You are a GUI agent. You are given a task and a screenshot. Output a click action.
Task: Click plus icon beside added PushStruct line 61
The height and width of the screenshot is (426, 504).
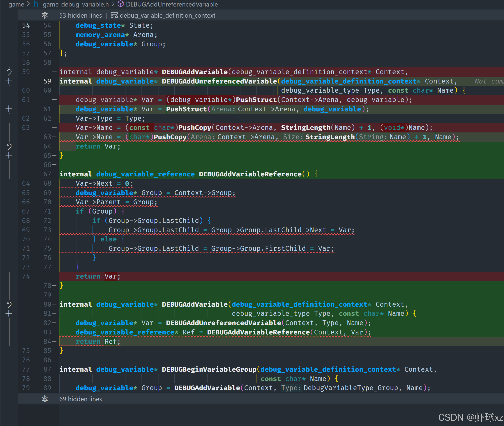click(x=9, y=109)
